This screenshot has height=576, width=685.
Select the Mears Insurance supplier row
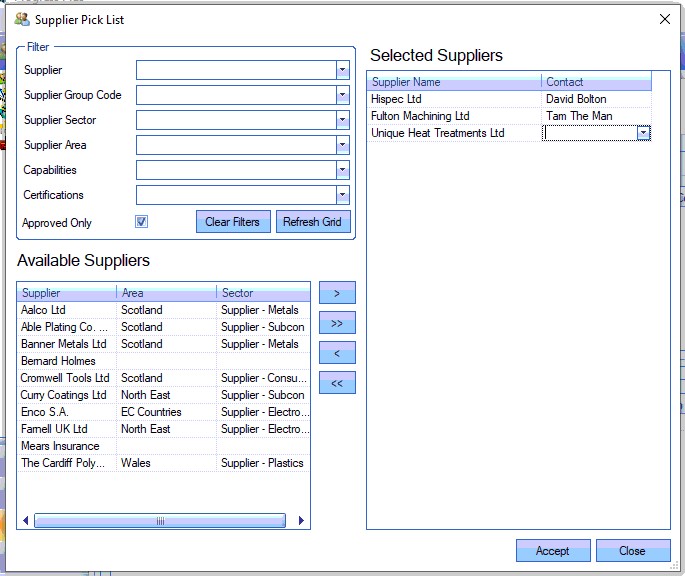(163, 446)
